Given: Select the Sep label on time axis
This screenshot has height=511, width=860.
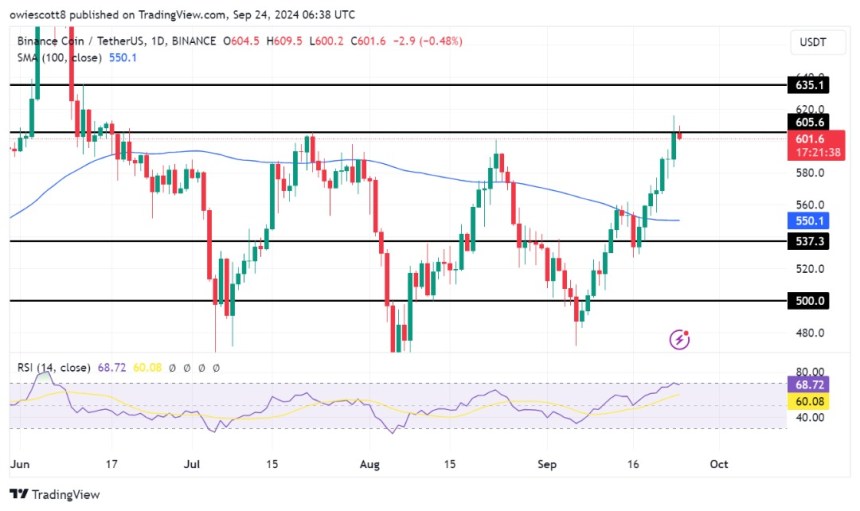Looking at the screenshot, I should pyautogui.click(x=547, y=464).
